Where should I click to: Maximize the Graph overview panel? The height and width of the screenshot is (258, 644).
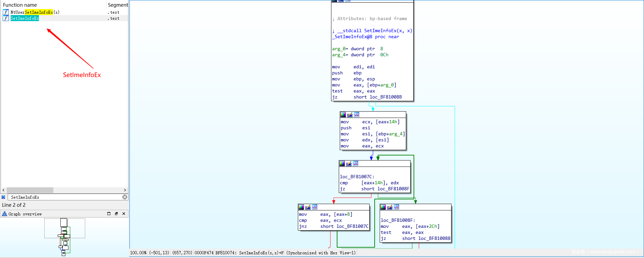point(109,214)
